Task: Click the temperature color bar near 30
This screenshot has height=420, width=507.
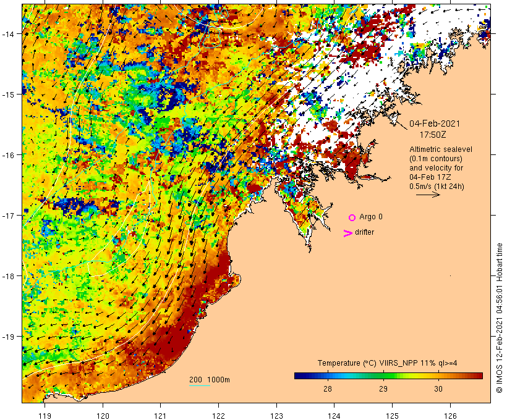Action: [x=438, y=376]
